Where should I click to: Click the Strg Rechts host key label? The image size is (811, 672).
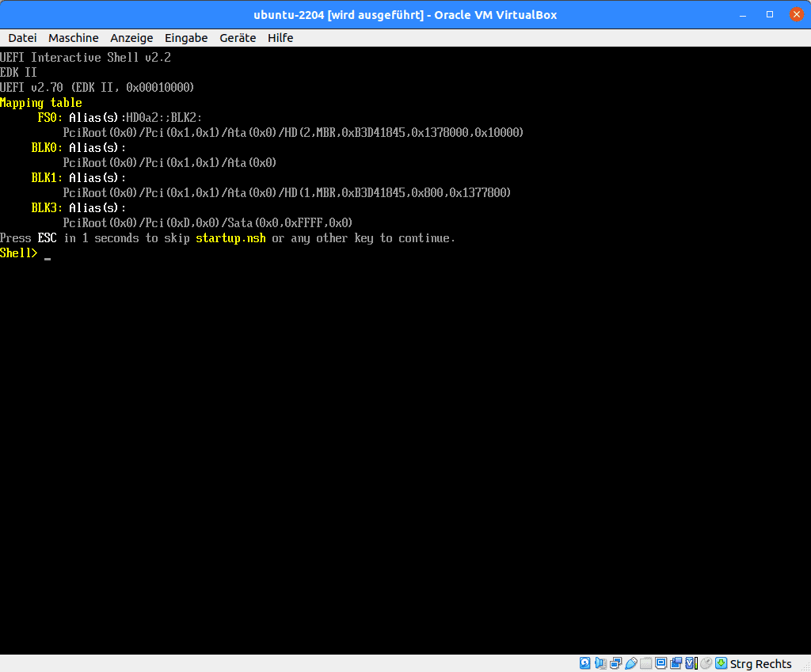760,663
